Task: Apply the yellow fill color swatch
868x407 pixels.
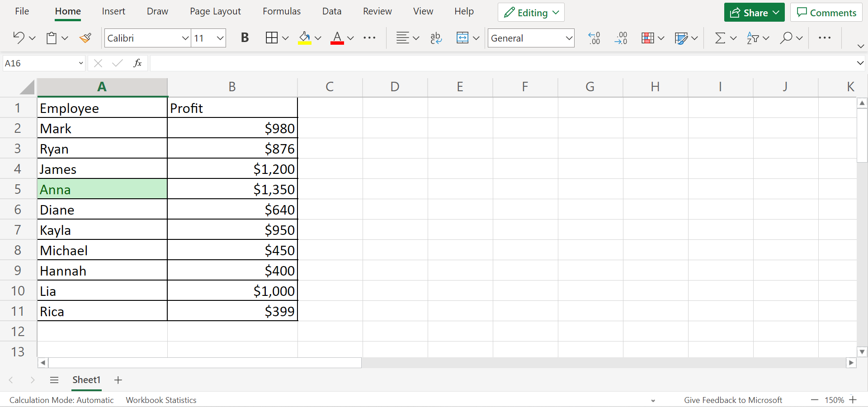Action: point(305,38)
